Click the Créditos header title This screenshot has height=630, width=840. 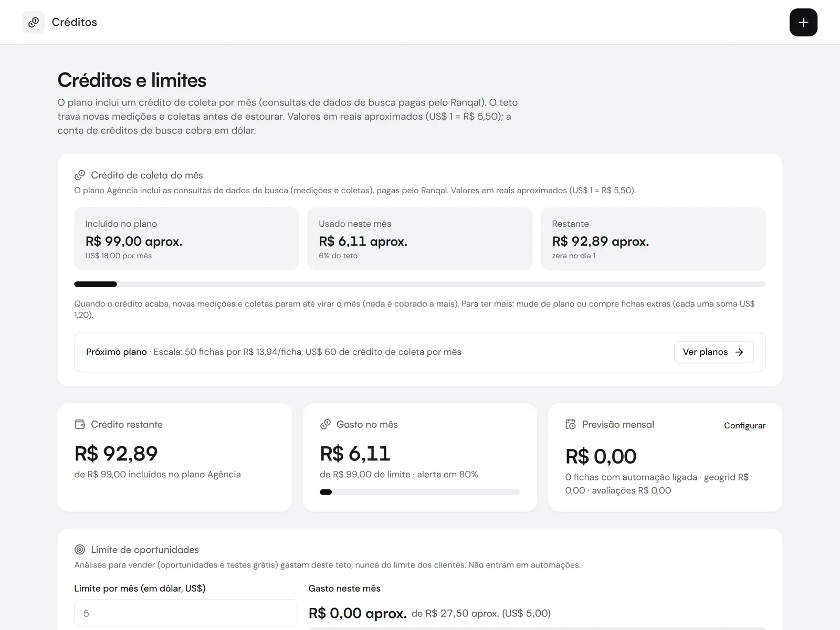[75, 22]
